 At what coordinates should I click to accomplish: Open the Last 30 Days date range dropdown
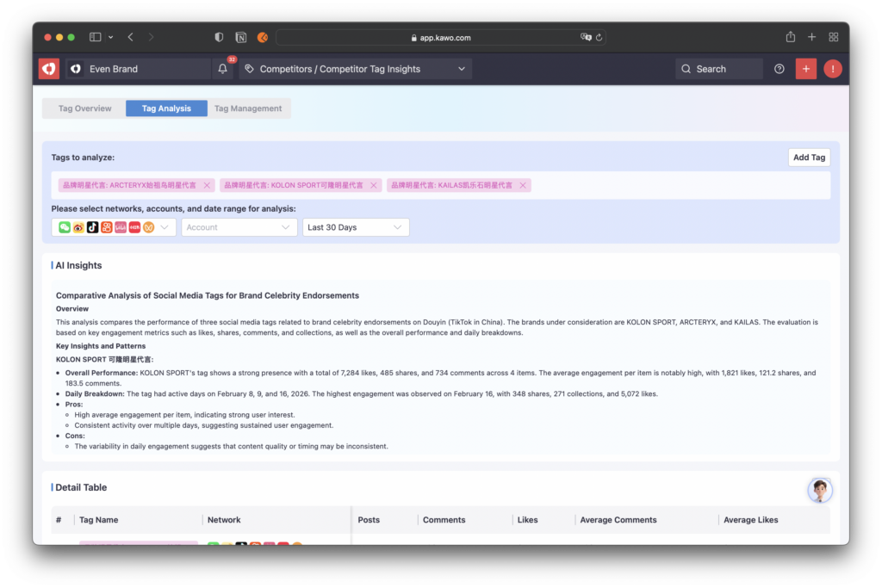pyautogui.click(x=355, y=227)
